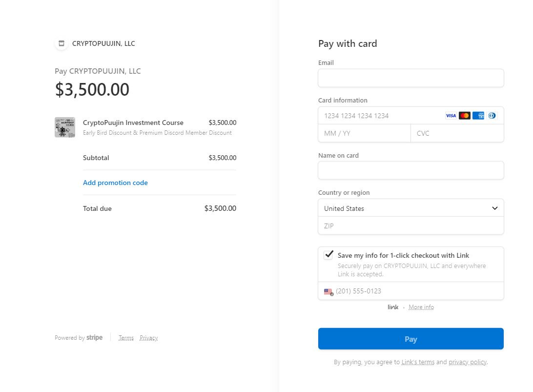Click the Email input field
533x392 pixels.
pyautogui.click(x=410, y=78)
